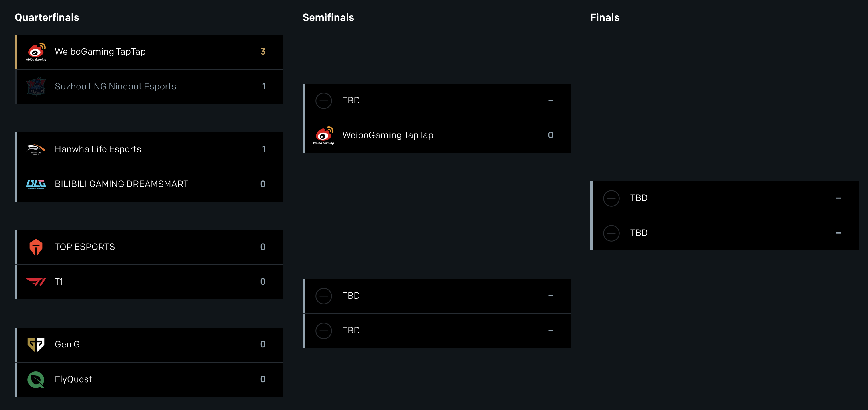Click the Gen.G team logo

(x=36, y=345)
